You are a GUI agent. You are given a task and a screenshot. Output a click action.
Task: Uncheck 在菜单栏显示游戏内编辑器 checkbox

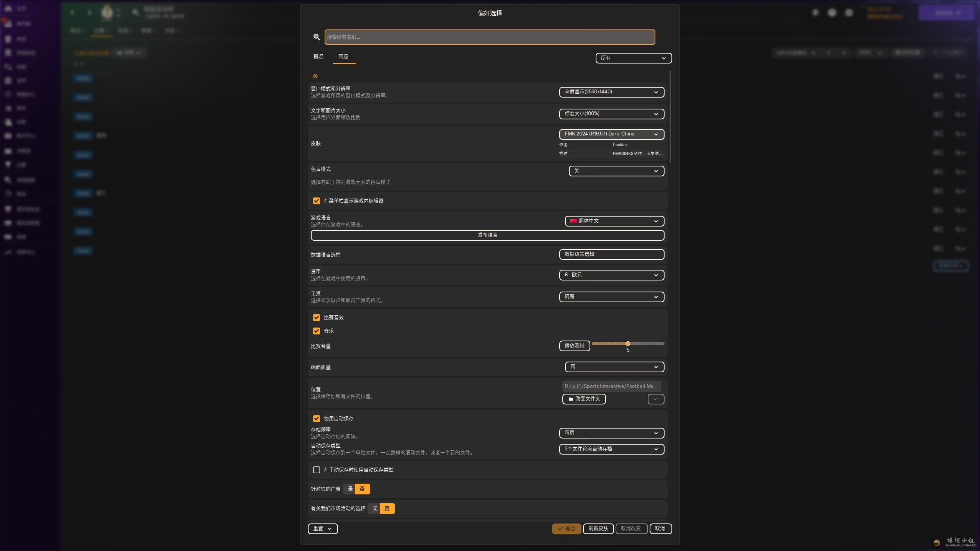pyautogui.click(x=317, y=201)
